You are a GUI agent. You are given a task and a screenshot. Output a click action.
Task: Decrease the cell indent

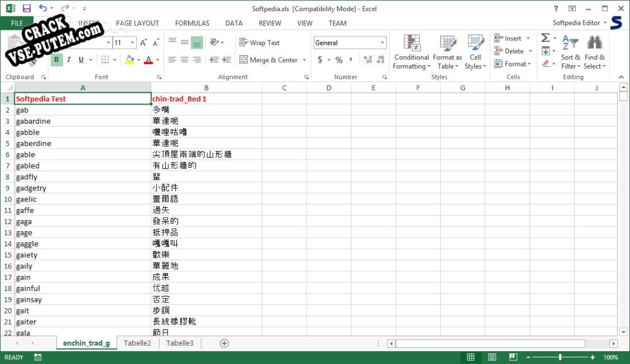[x=214, y=60]
